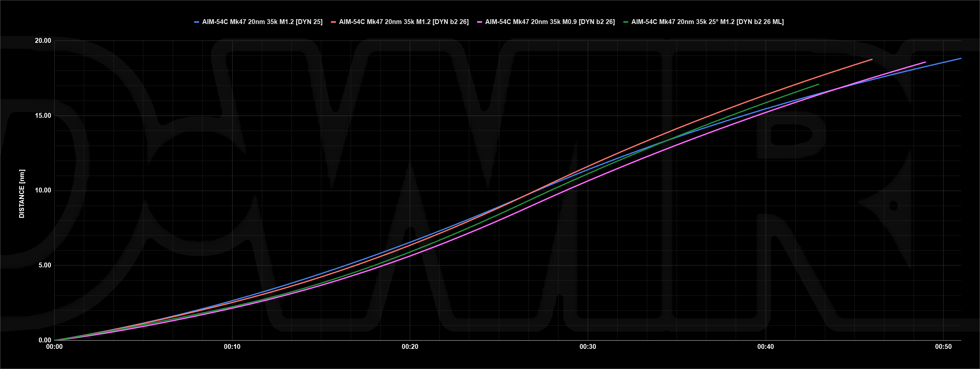Select legend label AIM-54C Mk47 20nm 35k M1.2 [DYN 25]

coord(262,22)
